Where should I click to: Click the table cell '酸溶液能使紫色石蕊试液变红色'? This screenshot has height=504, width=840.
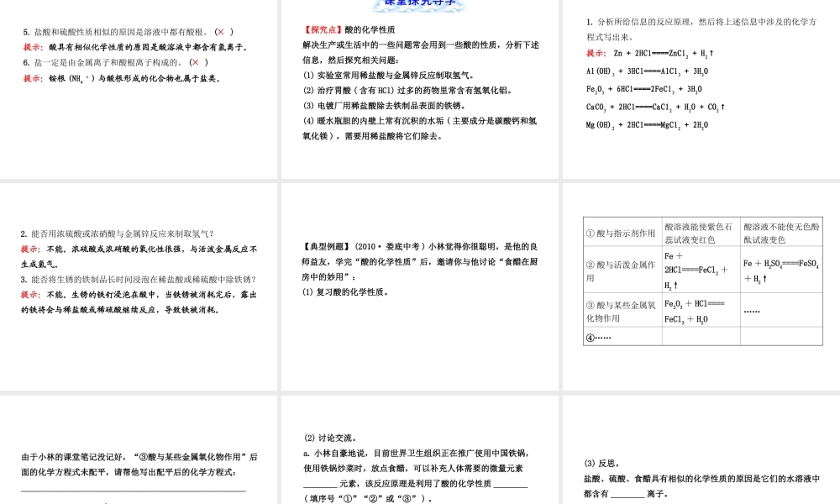(701, 233)
